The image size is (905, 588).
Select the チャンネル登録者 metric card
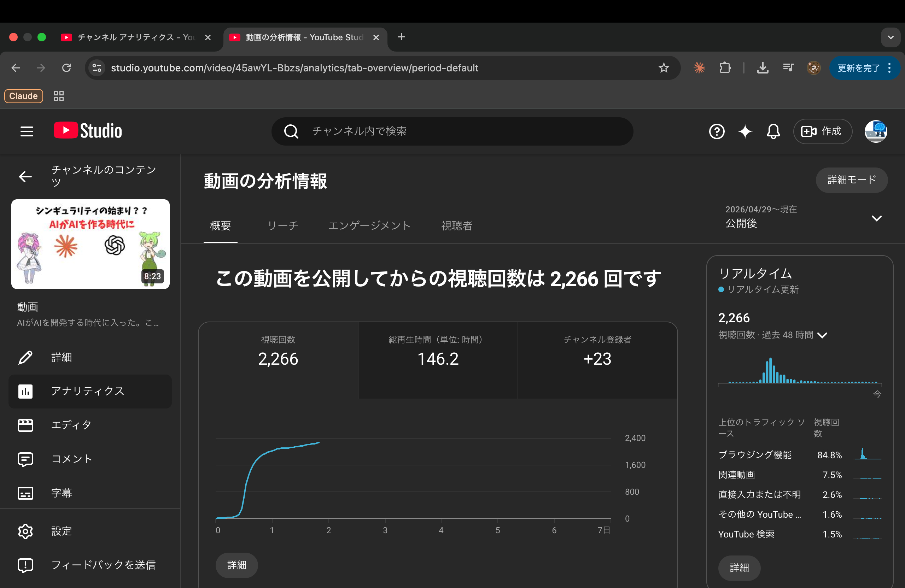pyautogui.click(x=597, y=360)
